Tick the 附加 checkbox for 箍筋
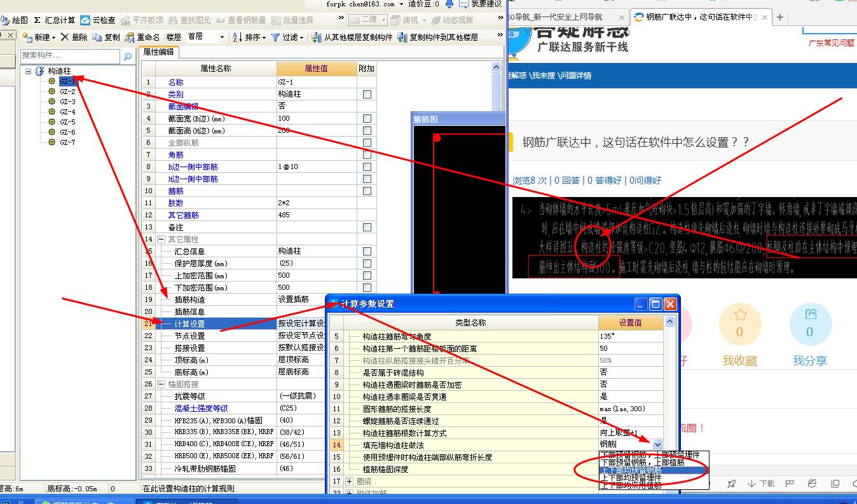Image resolution: width=857 pixels, height=504 pixels. pos(367,191)
